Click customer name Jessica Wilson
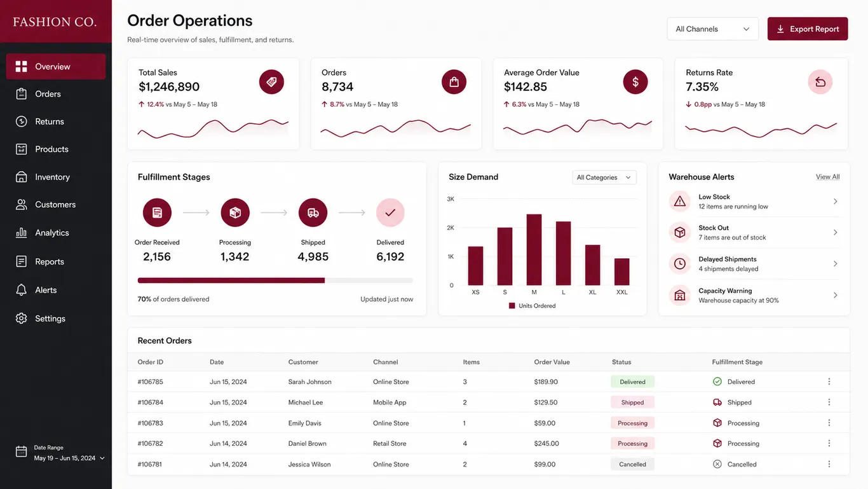 click(309, 464)
